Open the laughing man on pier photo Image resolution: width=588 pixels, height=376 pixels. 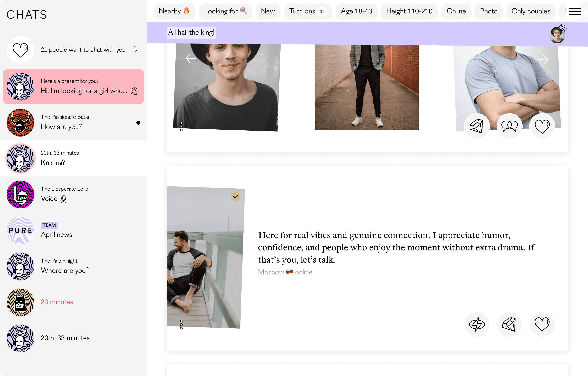coord(206,257)
